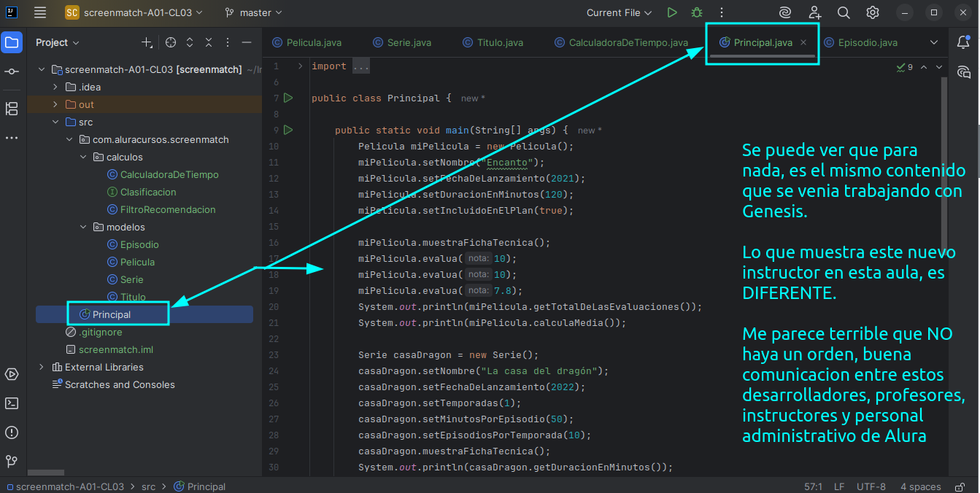Collapse the modelos package
Image resolution: width=980 pixels, height=493 pixels.
tap(83, 227)
